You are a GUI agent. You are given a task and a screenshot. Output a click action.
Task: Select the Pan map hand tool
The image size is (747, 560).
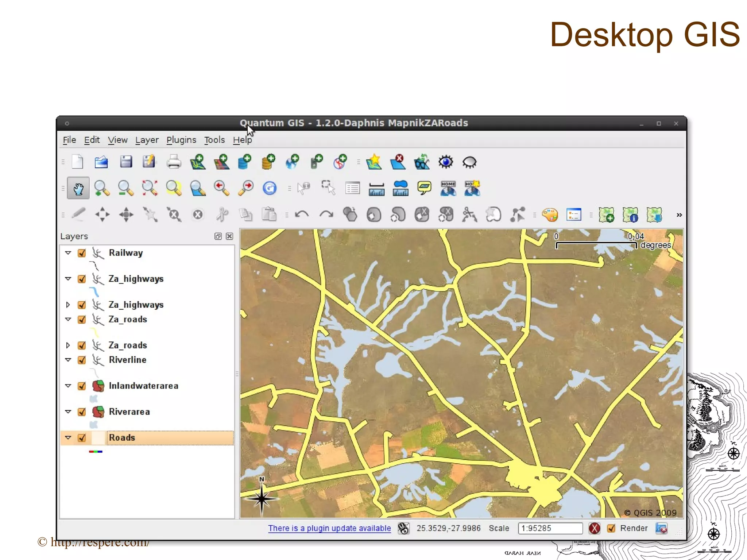coord(78,189)
